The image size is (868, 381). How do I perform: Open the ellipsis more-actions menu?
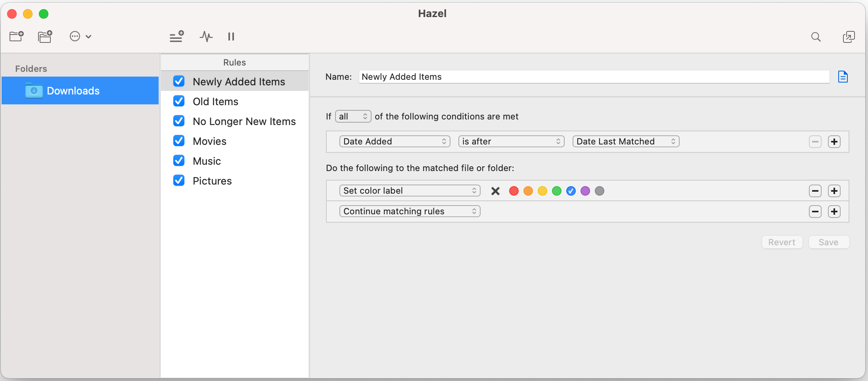(80, 37)
